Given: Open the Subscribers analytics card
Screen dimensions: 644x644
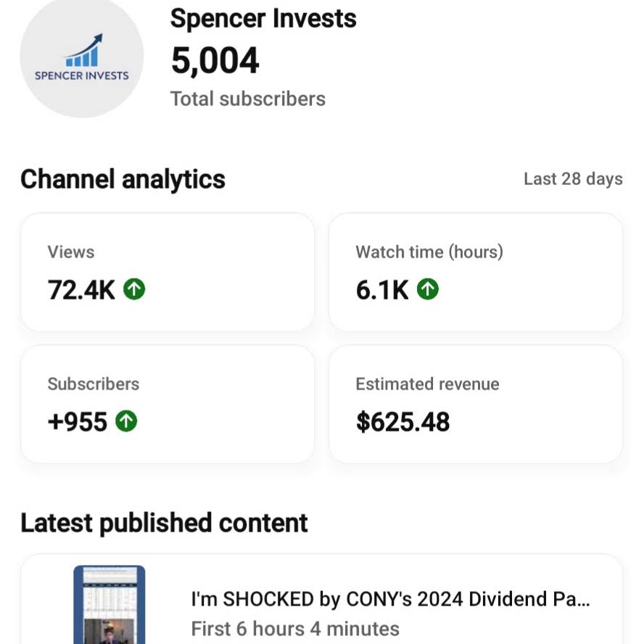Looking at the screenshot, I should [x=168, y=404].
